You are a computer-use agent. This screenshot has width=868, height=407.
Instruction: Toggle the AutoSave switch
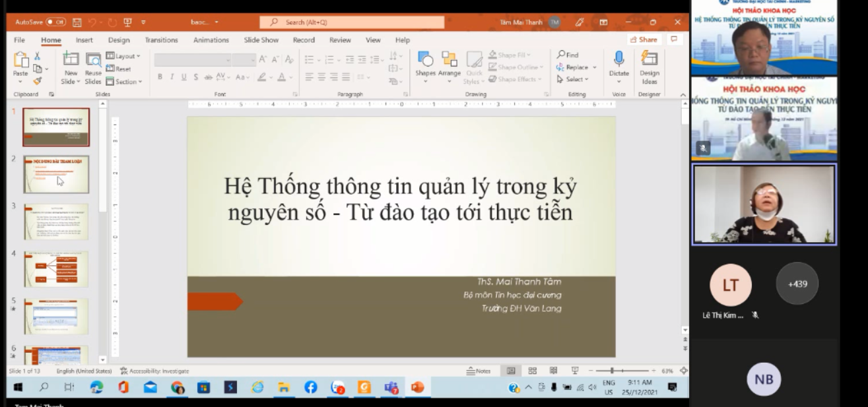(55, 22)
